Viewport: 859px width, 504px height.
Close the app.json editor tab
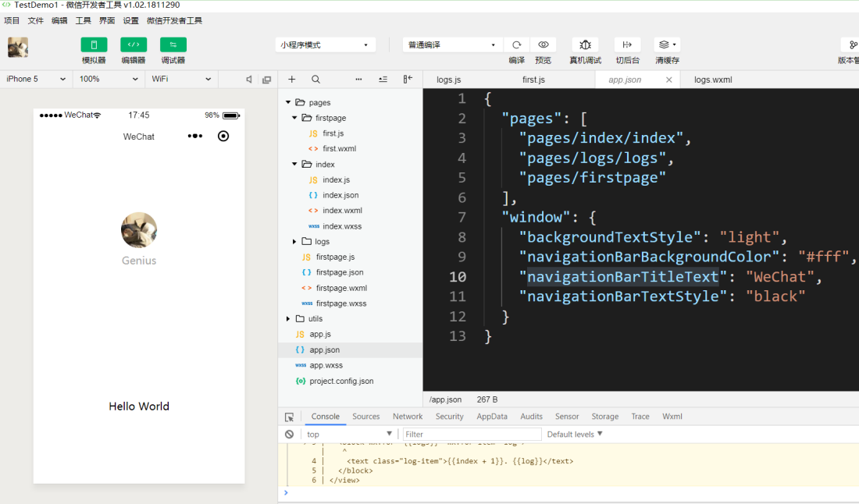(x=669, y=80)
